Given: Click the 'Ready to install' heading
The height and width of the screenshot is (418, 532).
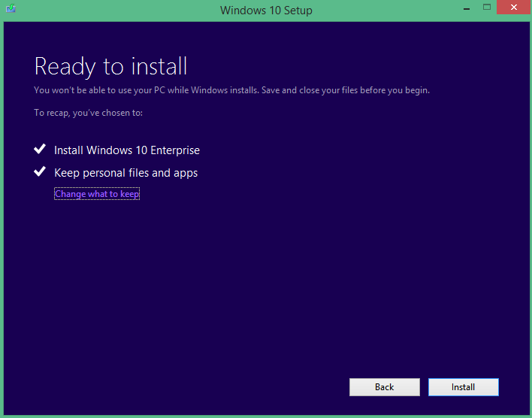Looking at the screenshot, I should tap(110, 66).
